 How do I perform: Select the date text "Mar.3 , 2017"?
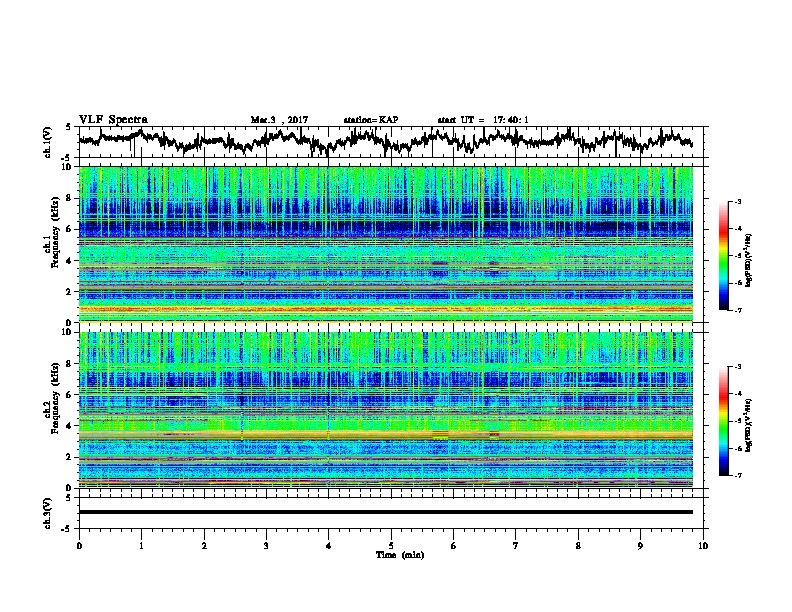pyautogui.click(x=279, y=120)
